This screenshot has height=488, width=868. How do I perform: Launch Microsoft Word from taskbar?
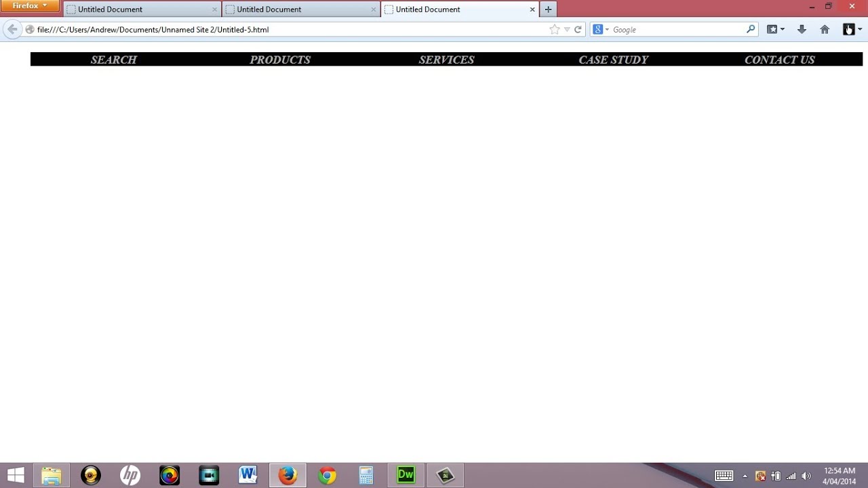pyautogui.click(x=248, y=475)
